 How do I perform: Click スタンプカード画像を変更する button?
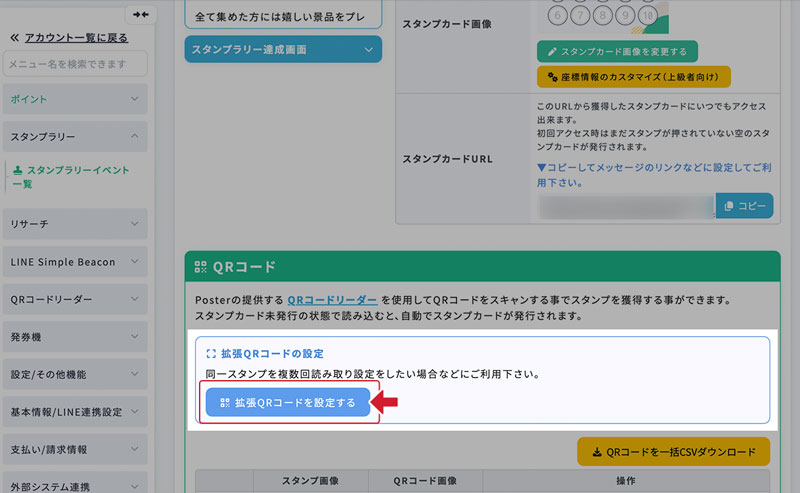pyautogui.click(x=617, y=51)
